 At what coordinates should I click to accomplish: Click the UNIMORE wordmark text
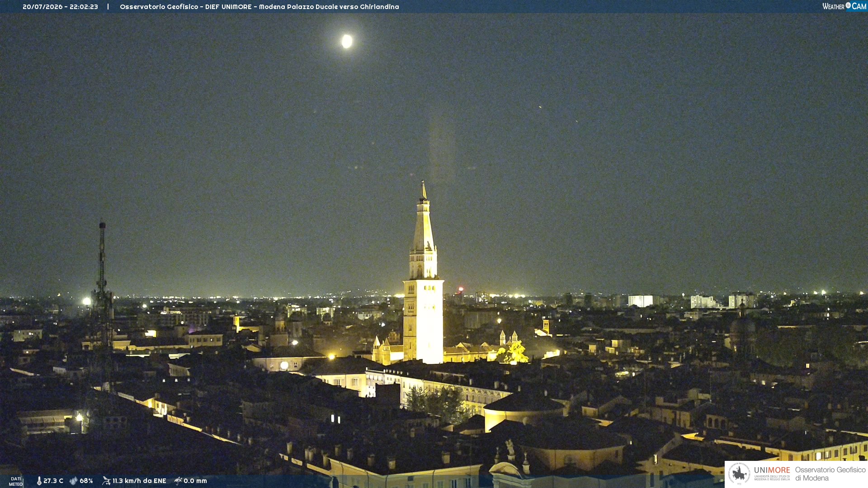772,470
